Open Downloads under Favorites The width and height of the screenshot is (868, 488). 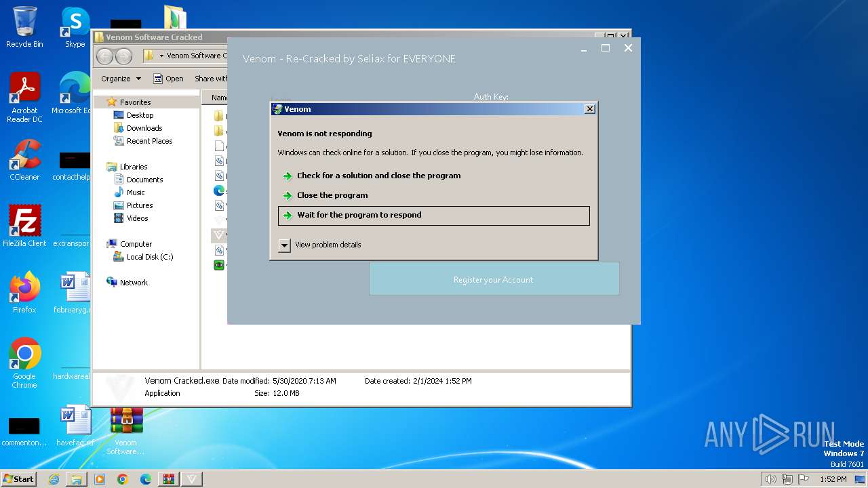click(x=144, y=128)
